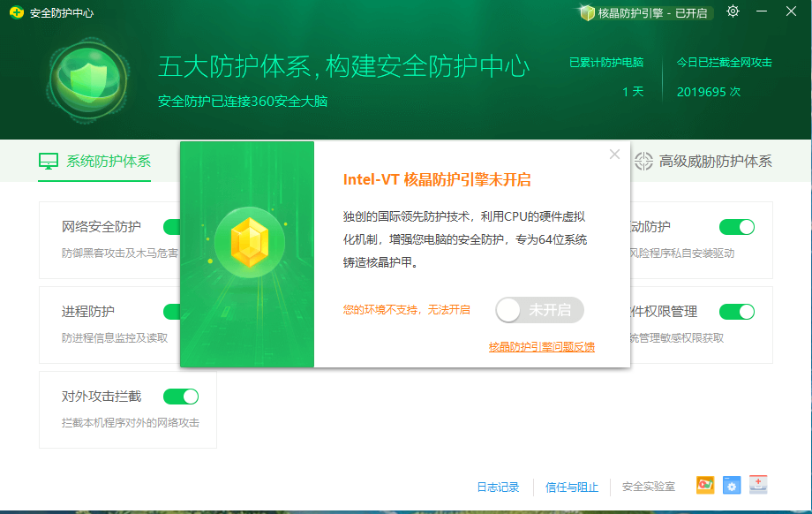This screenshot has height=514, width=812.
Task: Open 信任与阻止 trust and block link
Action: point(572,487)
